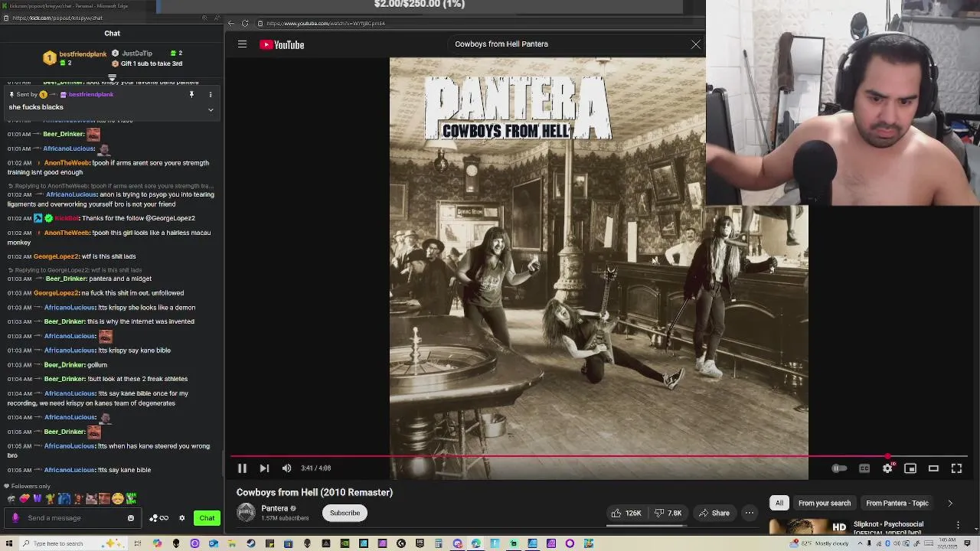Image resolution: width=980 pixels, height=551 pixels.
Task: Open the channel points icon beside the input
Action: coord(158,518)
